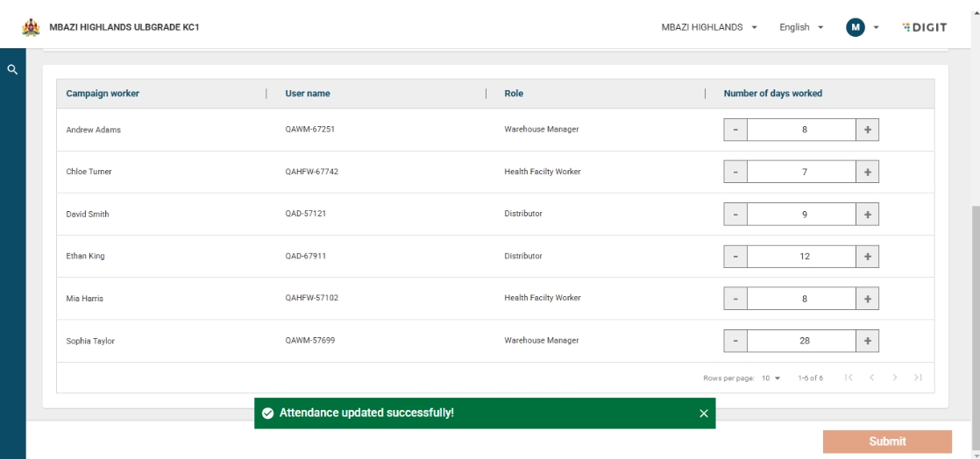Open the MBAZI HIGHLANDS location dropdown
This screenshot has width=980, height=459.
[709, 27]
